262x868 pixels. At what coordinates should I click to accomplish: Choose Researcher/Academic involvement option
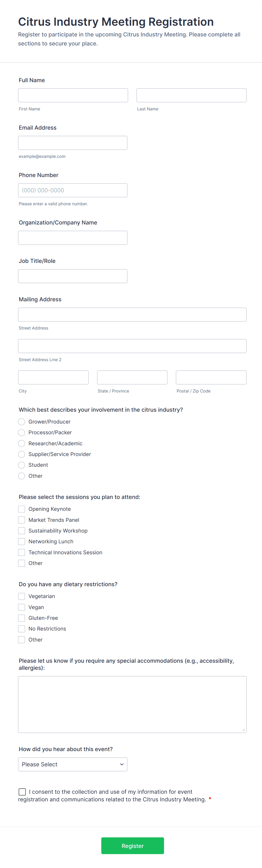click(x=21, y=443)
